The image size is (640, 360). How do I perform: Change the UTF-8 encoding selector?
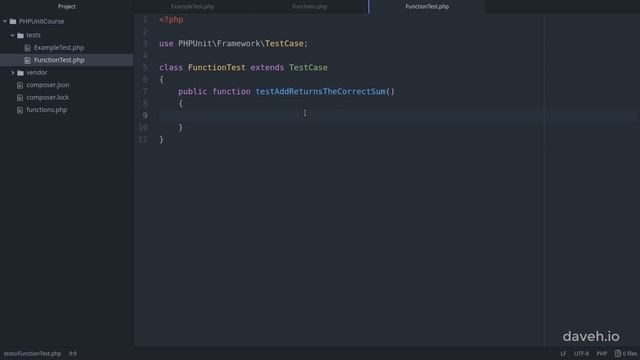click(x=581, y=353)
